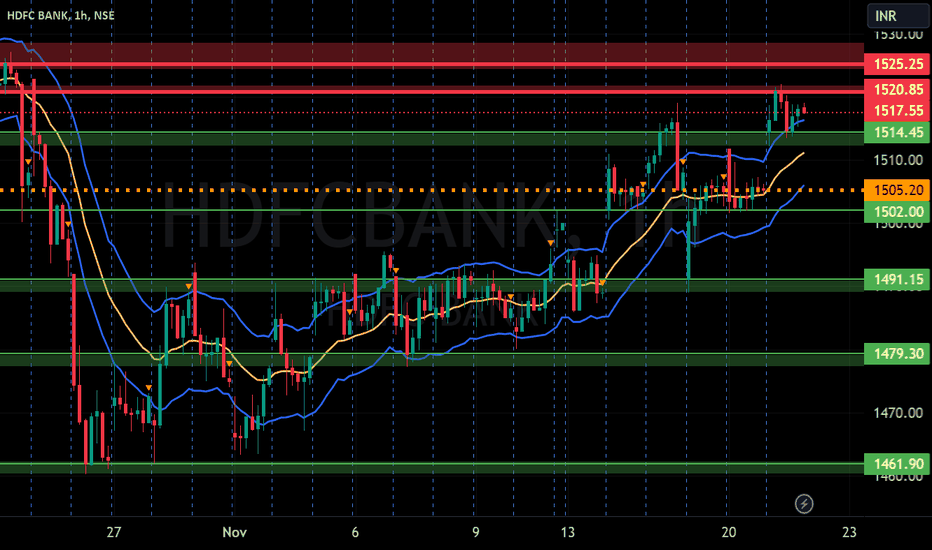Click the 1517.55 current price label
This screenshot has width=932, height=550.
(x=897, y=111)
